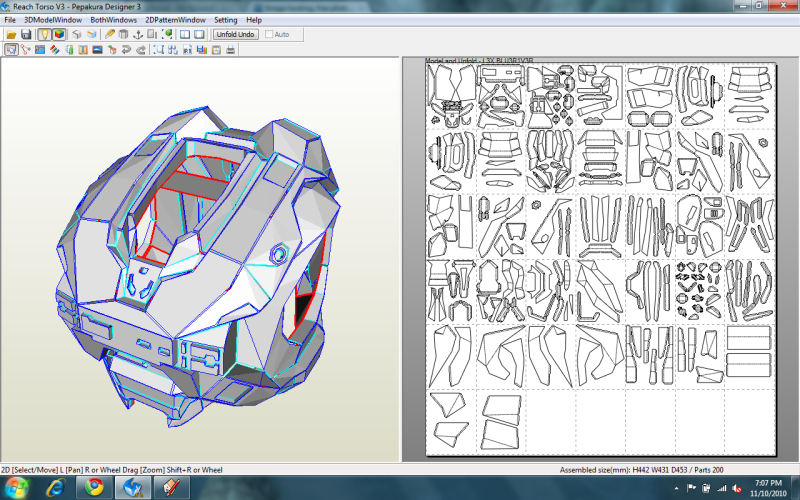The height and width of the screenshot is (500, 800).
Task: Launch Internet Explorer from taskbar
Action: coord(56,488)
